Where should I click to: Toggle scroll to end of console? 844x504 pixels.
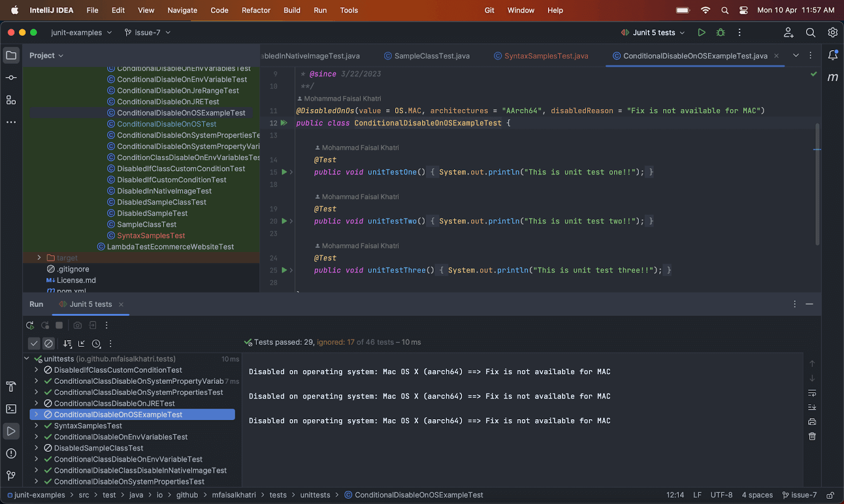click(812, 408)
